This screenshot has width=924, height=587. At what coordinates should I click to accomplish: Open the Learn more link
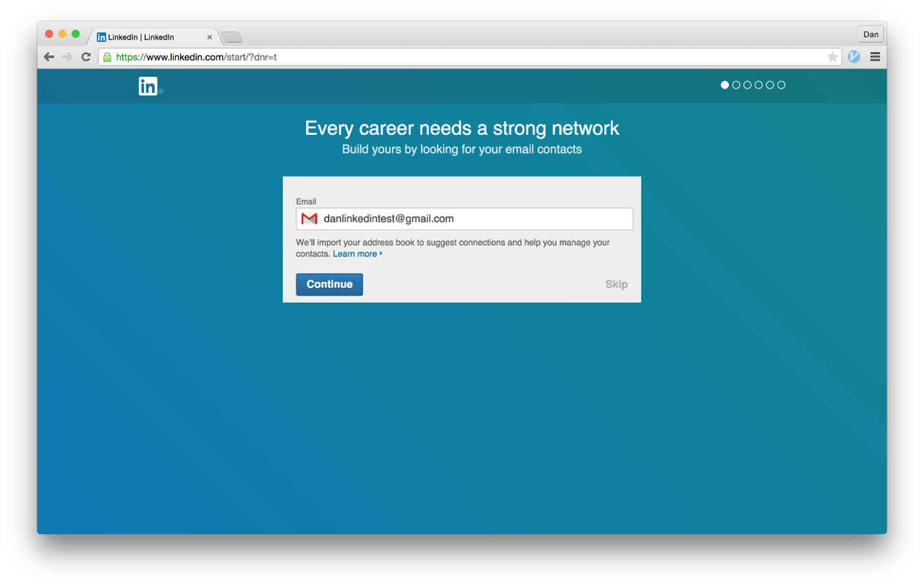pos(355,254)
